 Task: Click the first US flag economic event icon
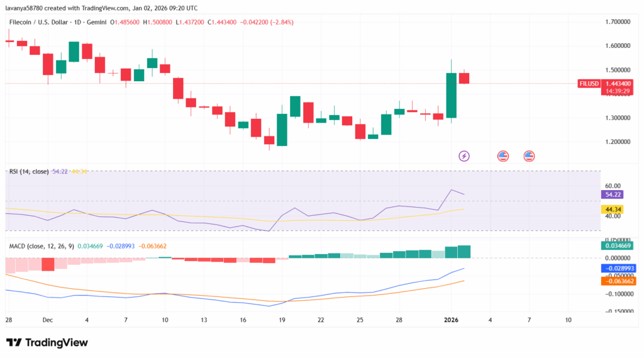click(502, 155)
